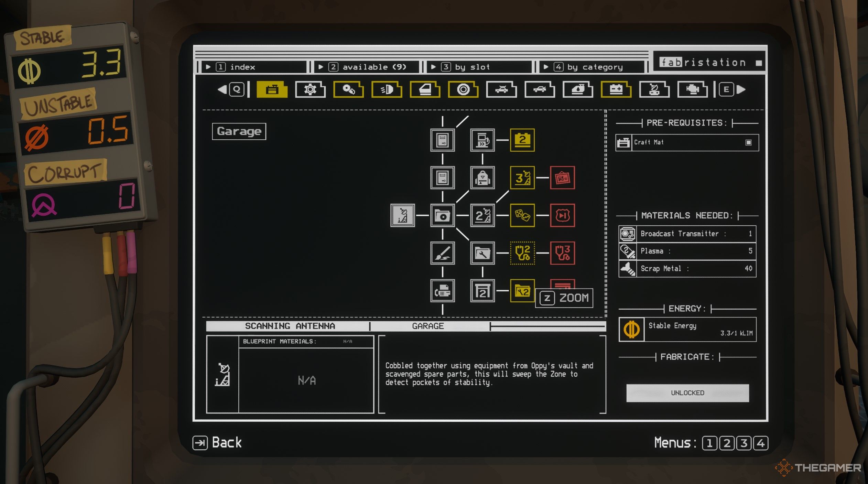Select the paintbrush node

(442, 253)
